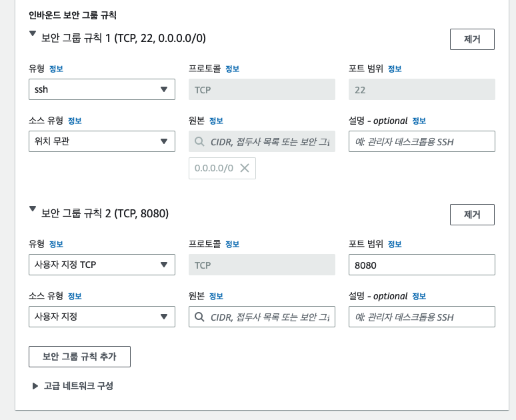Open the 사용자 지정 TCP type dropdown

point(102,265)
